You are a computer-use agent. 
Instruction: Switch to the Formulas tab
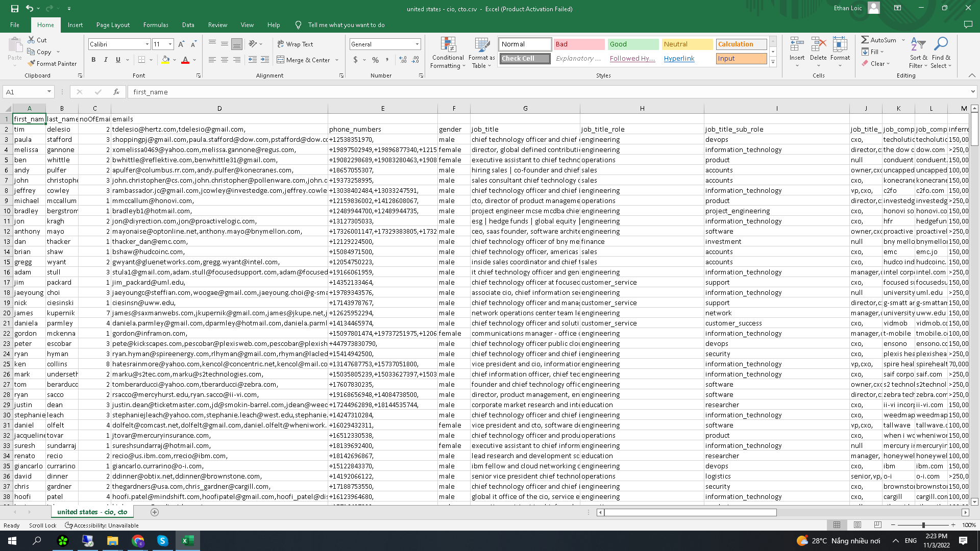(x=156, y=25)
